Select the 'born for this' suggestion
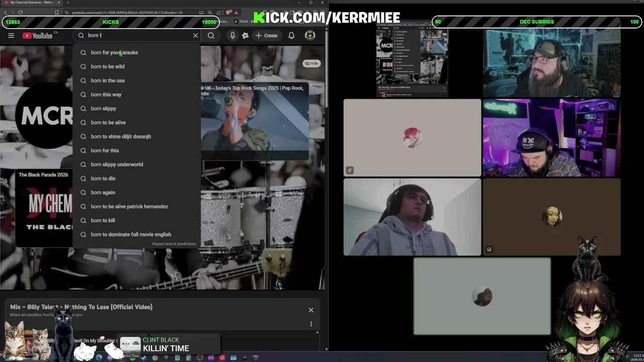The height and width of the screenshot is (362, 644). click(137, 150)
